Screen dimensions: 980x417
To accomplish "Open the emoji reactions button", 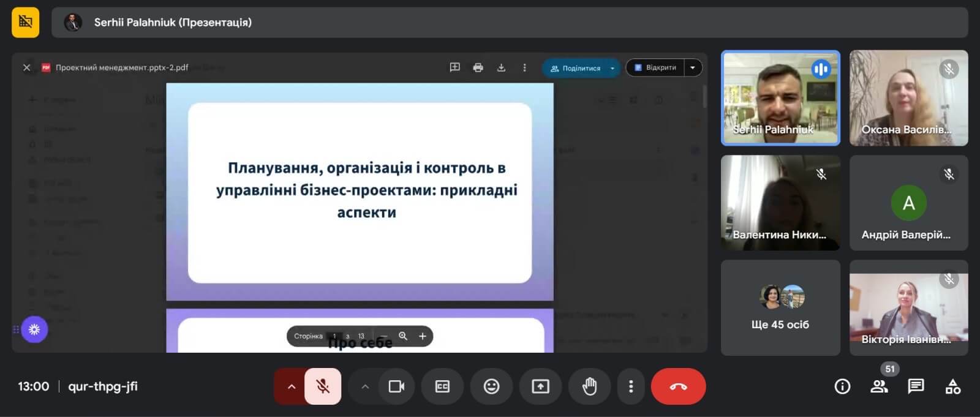I will pyautogui.click(x=491, y=386).
